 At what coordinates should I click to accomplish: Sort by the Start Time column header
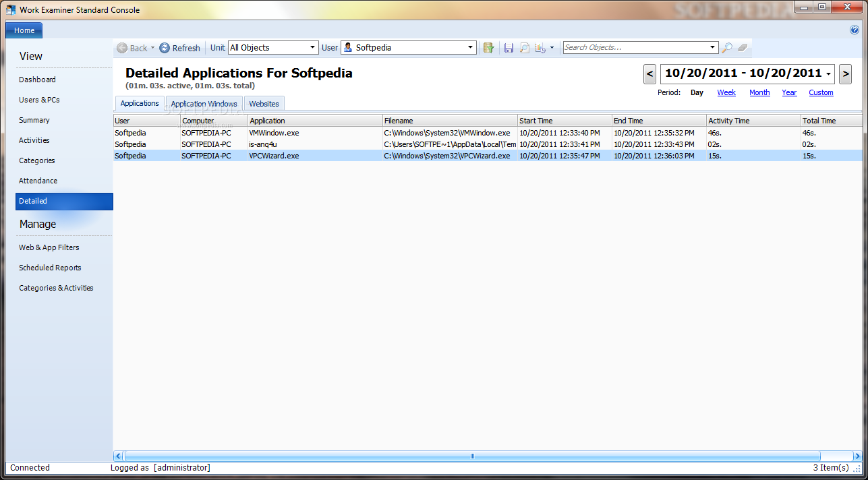pyautogui.click(x=565, y=121)
